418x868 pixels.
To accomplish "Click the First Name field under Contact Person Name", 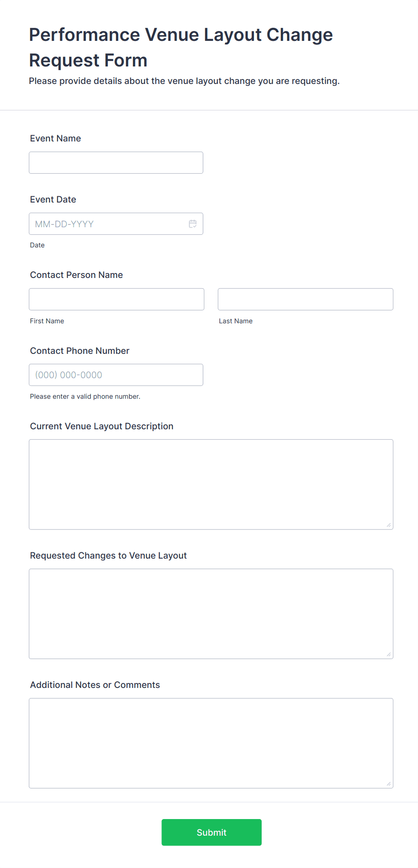I will [116, 299].
